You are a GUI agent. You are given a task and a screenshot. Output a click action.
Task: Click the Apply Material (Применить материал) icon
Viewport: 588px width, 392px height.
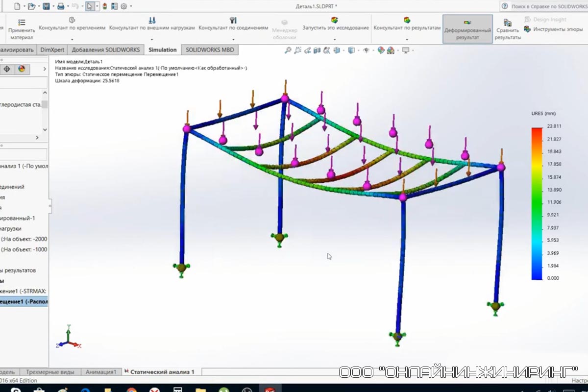point(22,23)
